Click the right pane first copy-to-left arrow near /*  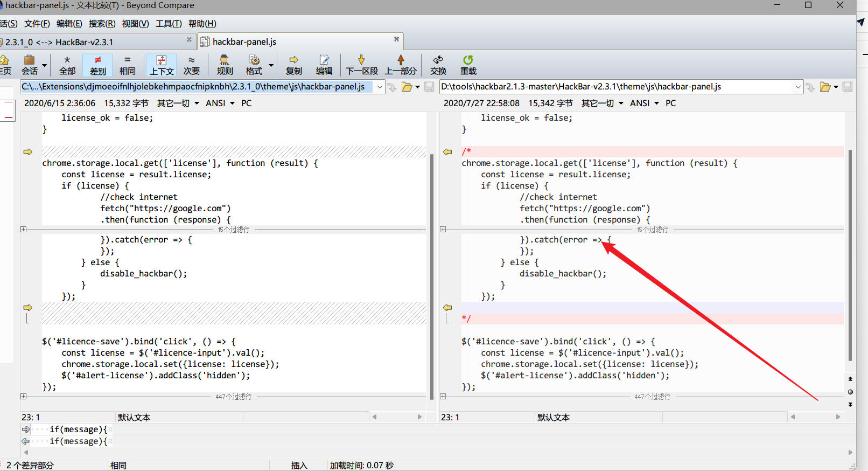point(447,152)
